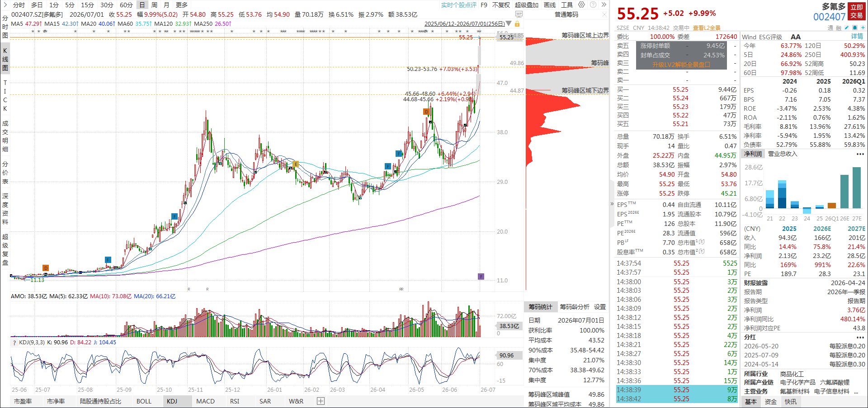The width and height of the screenshot is (868, 408).
Task: Click the 立即交易 trade button
Action: pyautogui.click(x=857, y=11)
